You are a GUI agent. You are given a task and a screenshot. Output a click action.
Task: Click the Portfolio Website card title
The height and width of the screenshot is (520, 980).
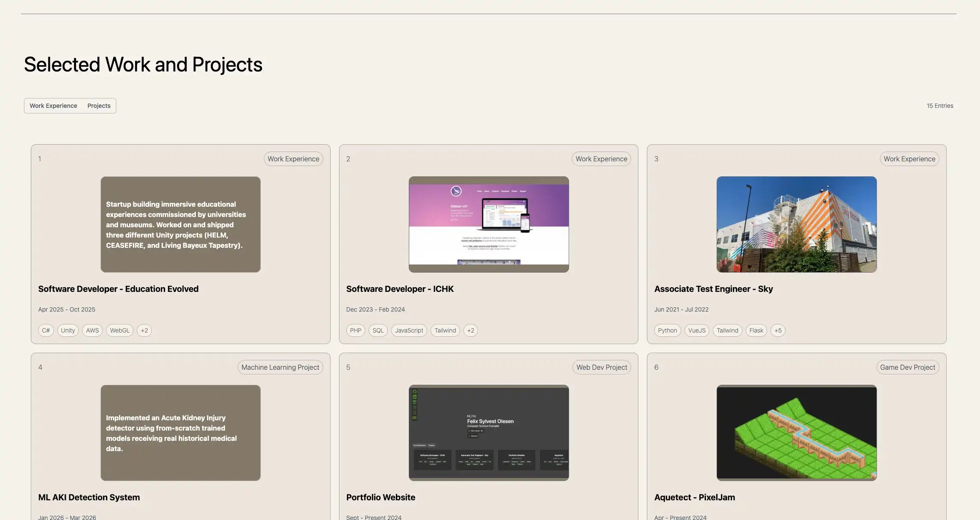click(381, 497)
